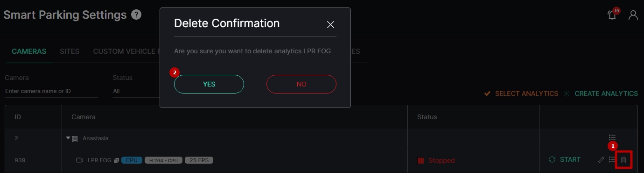644x173 pixels.
Task: Open the user profile icon
Action: (x=633, y=15)
